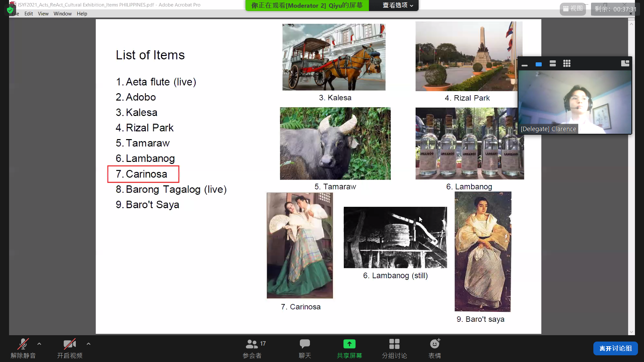
Task: Minimize the floating video thumbnail bar
Action: 525,64
